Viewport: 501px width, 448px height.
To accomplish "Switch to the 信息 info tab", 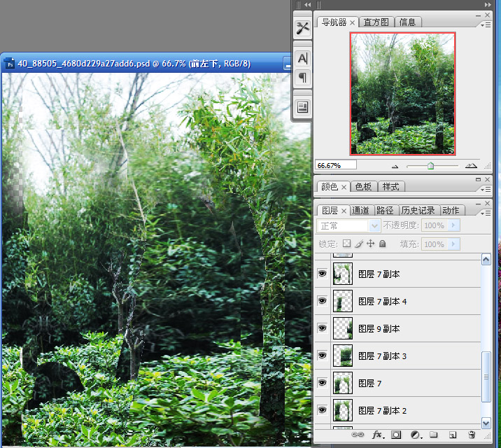I will [x=408, y=22].
